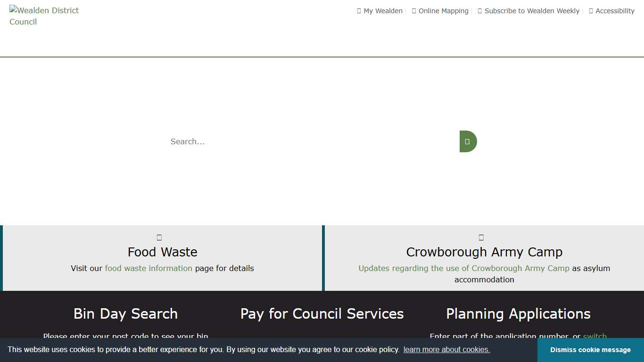Select the Bin Day Search heading
The width and height of the screenshot is (644, 362).
click(125, 313)
